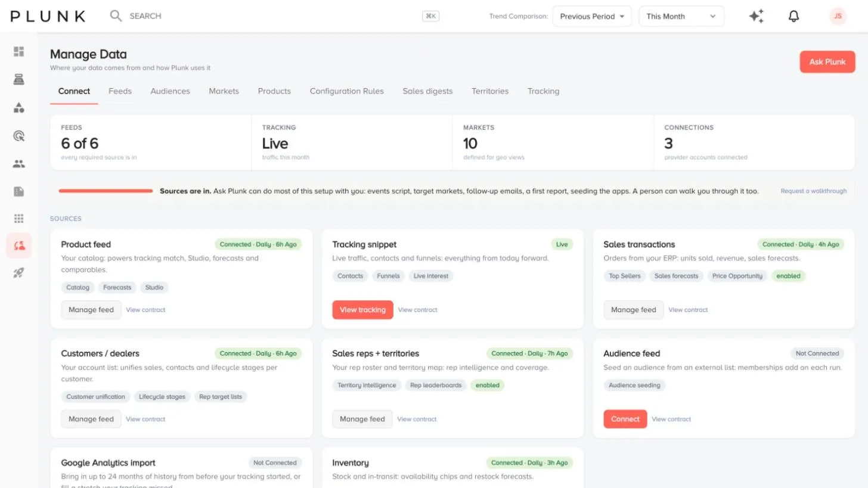Click the red setup progress bar
Image resolution: width=868 pixels, height=488 pixels.
pyautogui.click(x=106, y=191)
